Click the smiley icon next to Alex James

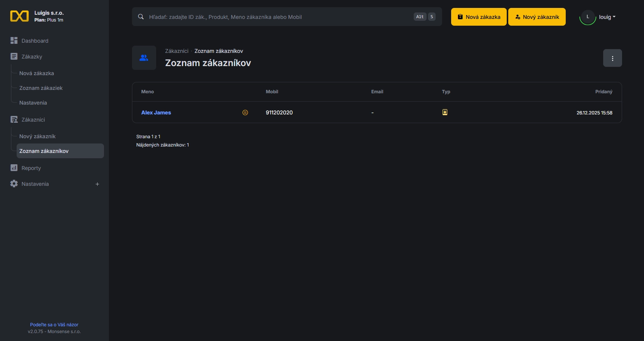click(x=245, y=112)
